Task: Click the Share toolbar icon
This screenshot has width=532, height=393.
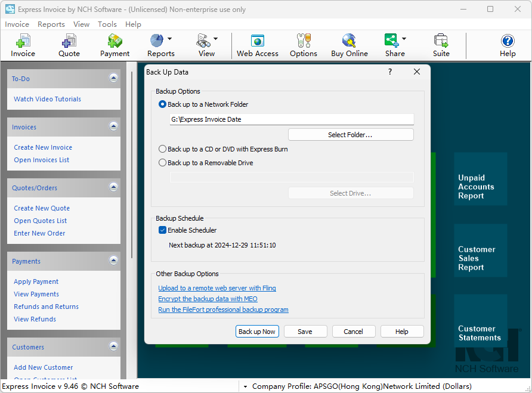Action: click(x=391, y=41)
